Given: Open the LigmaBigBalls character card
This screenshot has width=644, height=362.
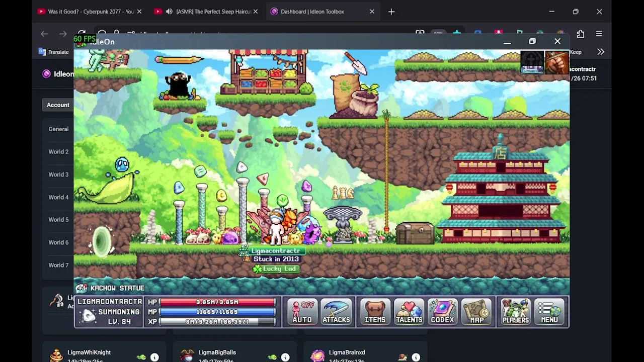Looking at the screenshot, I should (234, 353).
